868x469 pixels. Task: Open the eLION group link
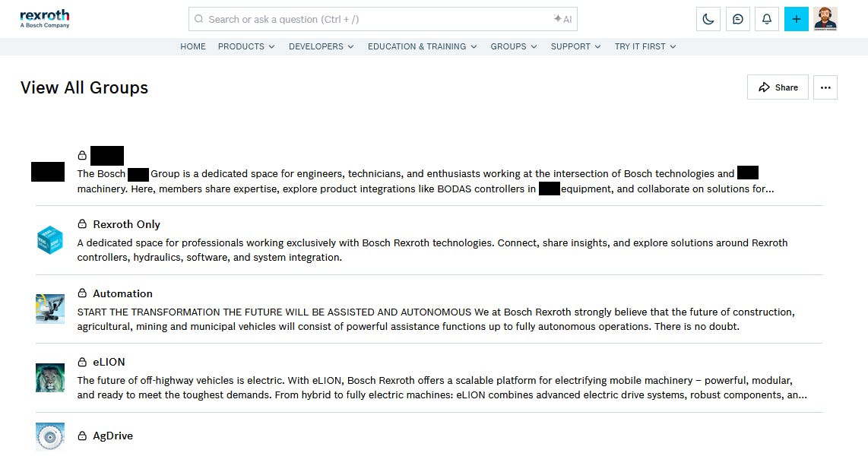[x=109, y=362]
